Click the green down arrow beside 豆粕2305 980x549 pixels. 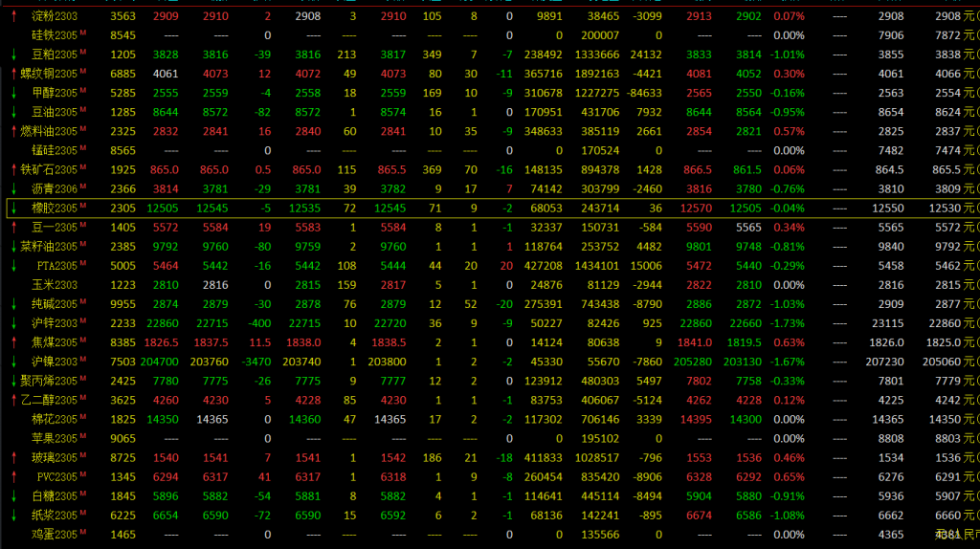pos(13,55)
